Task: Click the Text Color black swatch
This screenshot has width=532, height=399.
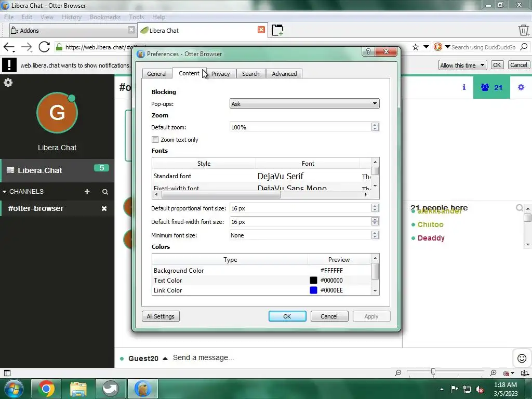Action: coord(313,280)
